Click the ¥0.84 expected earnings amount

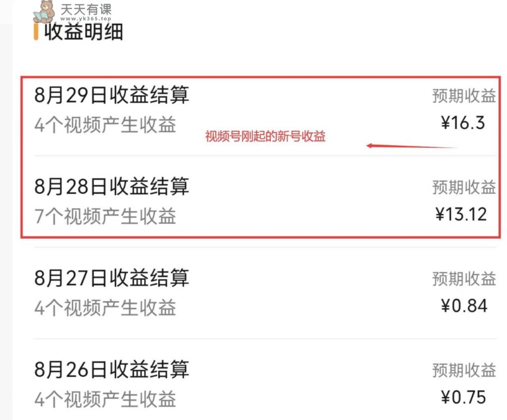point(463,306)
